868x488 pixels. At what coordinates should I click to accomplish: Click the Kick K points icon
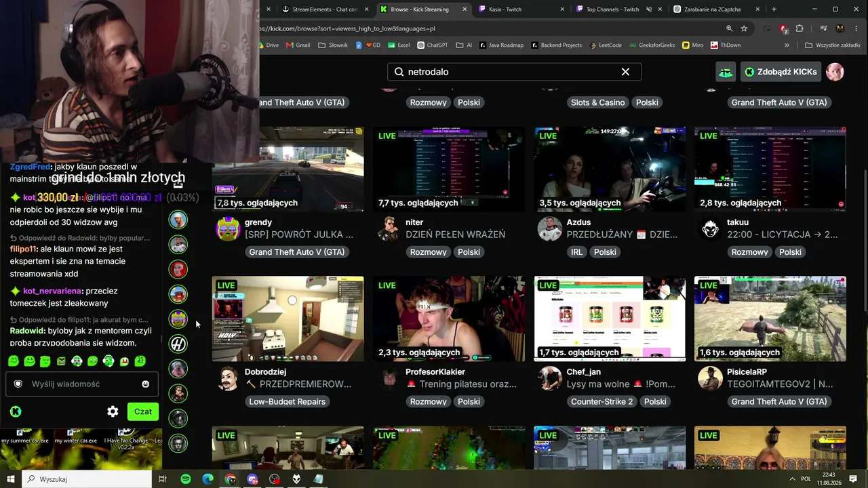(x=16, y=411)
